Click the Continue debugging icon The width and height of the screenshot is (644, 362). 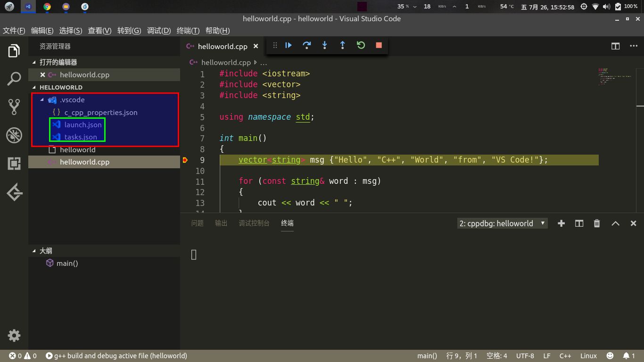[288, 45]
